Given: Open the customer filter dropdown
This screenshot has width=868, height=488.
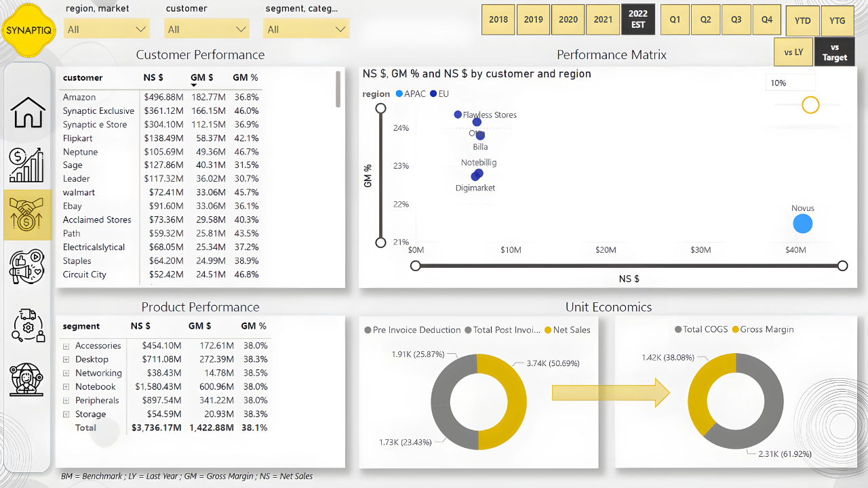Looking at the screenshot, I should coord(207,29).
